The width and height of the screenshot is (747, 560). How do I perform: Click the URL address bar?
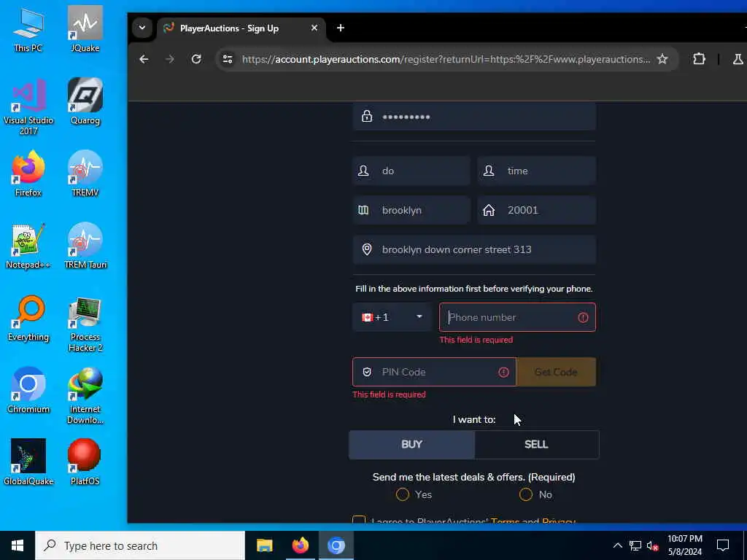click(x=446, y=59)
